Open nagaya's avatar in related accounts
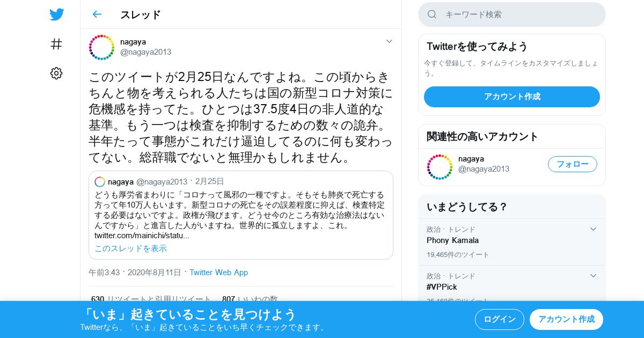 pos(440,167)
